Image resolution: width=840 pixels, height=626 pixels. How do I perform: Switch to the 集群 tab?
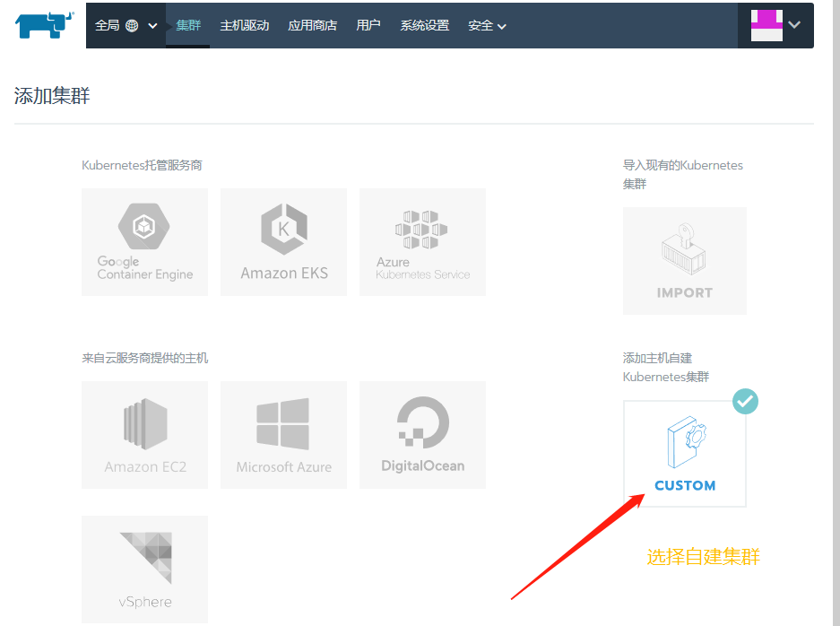188,25
